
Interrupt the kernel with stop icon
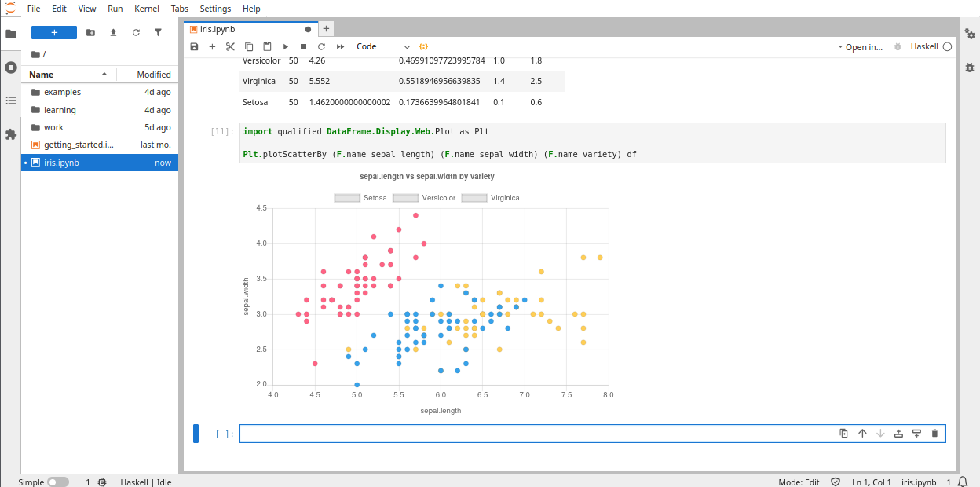(x=303, y=47)
